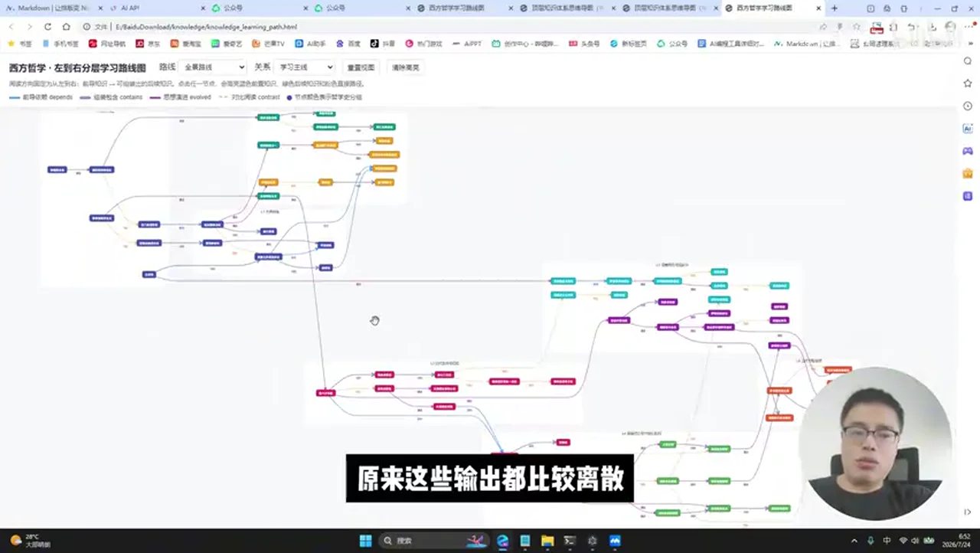The image size is (980, 553).
Task: Open the 网址导航 bookmark
Action: pos(106,44)
